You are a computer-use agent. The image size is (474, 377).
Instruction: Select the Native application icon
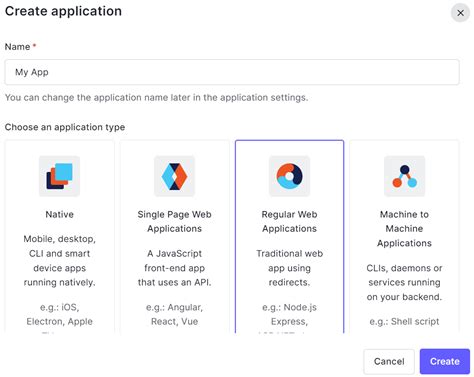pyautogui.click(x=59, y=176)
